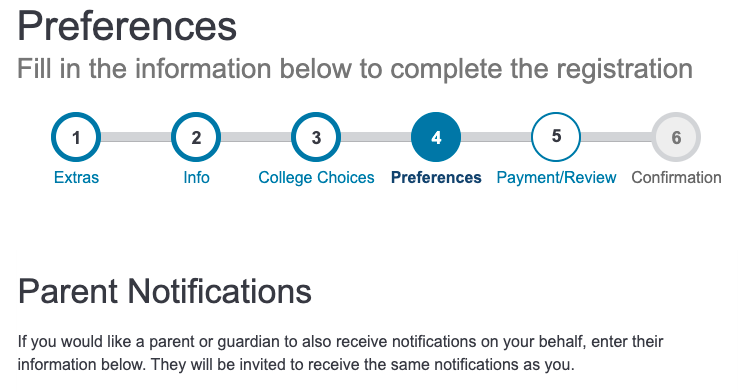Click the Confirmation step label
The width and height of the screenshot is (743, 392).
point(676,177)
